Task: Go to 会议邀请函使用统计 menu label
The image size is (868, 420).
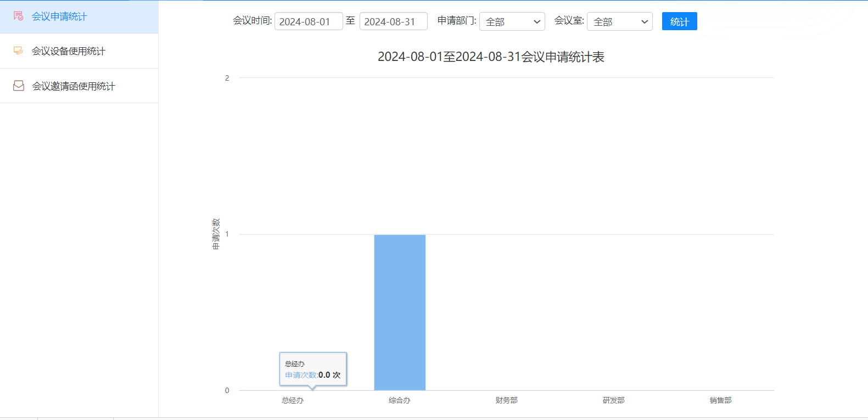Action: tap(74, 86)
